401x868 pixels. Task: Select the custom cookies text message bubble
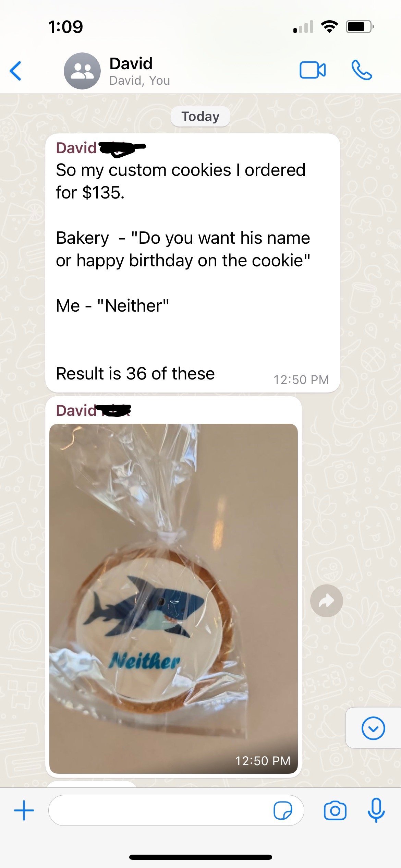(x=193, y=263)
